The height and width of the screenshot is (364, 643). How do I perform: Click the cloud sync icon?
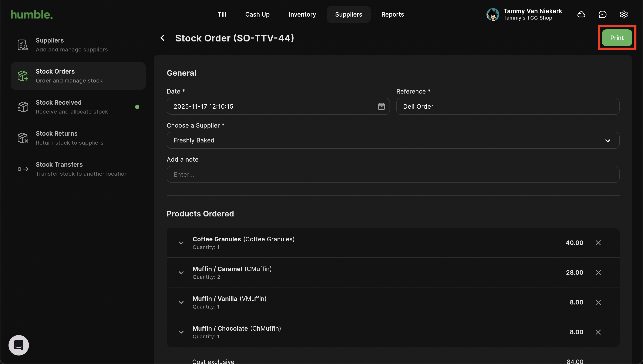(x=581, y=14)
